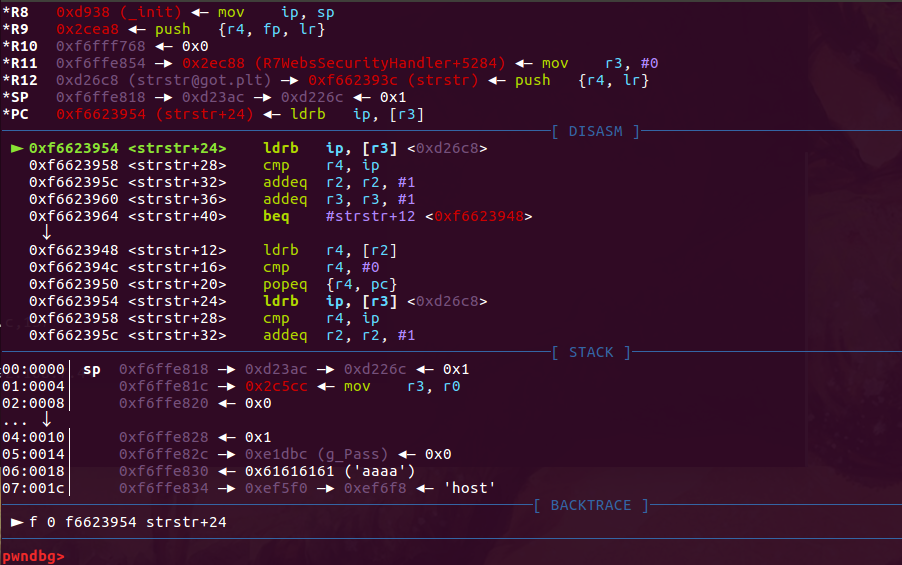
Task: Click R9 value 0x2cea8
Action: (x=87, y=29)
